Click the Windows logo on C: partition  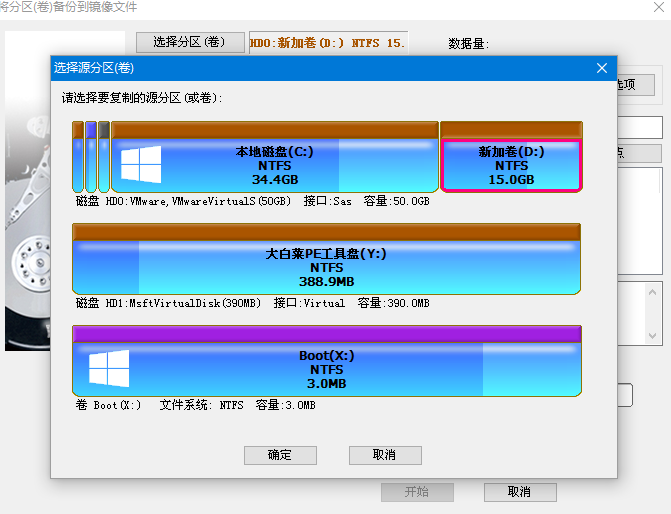click(x=141, y=164)
